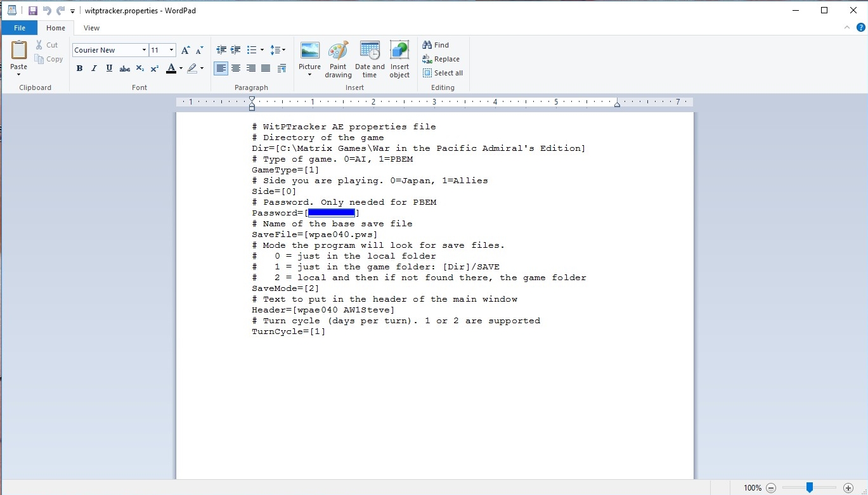This screenshot has height=495, width=868.
Task: Open the Paragraph settings icon
Action: pyautogui.click(x=282, y=68)
